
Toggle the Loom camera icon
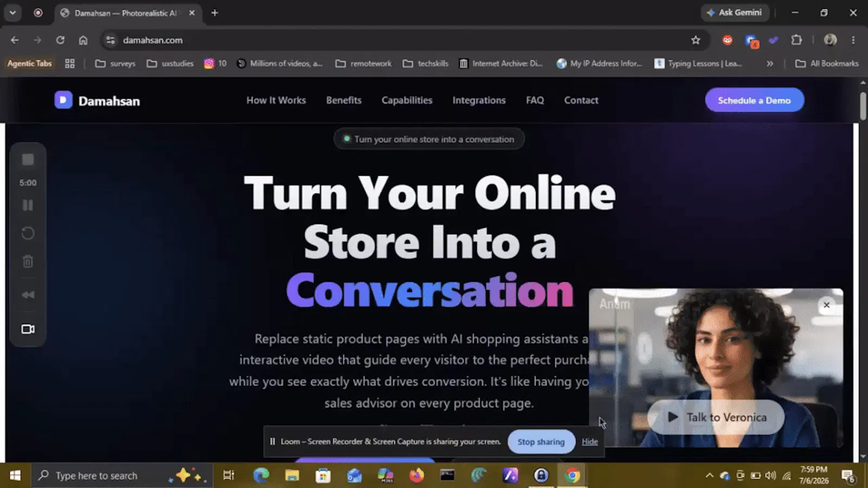28,329
